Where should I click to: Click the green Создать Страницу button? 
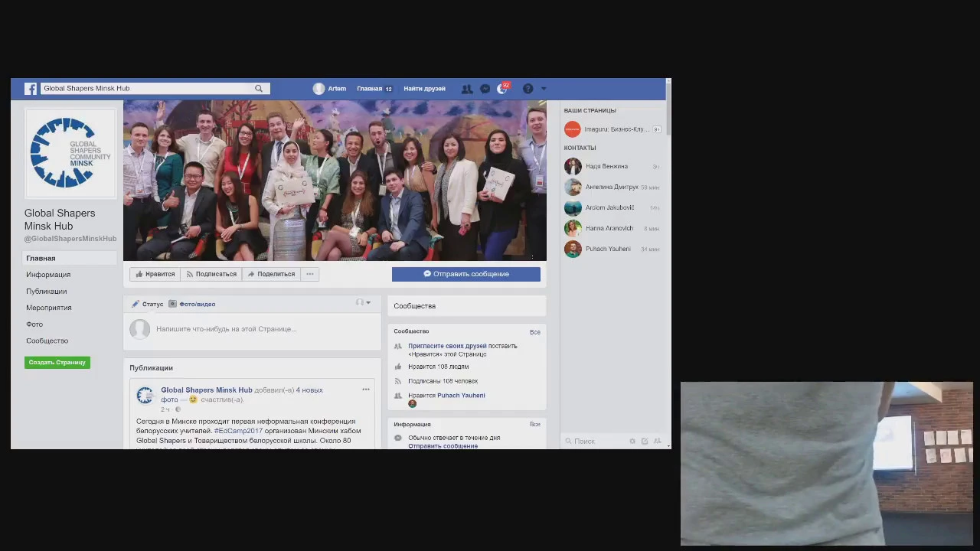click(57, 363)
